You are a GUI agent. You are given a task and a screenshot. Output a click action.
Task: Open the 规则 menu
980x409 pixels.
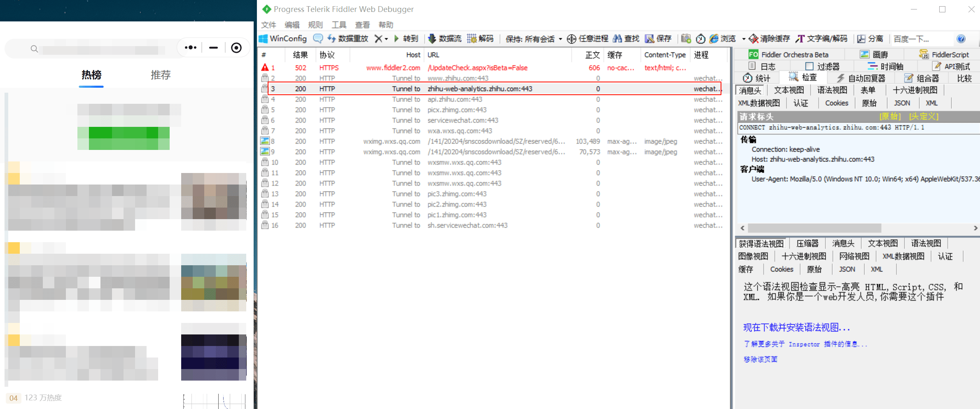pos(315,25)
